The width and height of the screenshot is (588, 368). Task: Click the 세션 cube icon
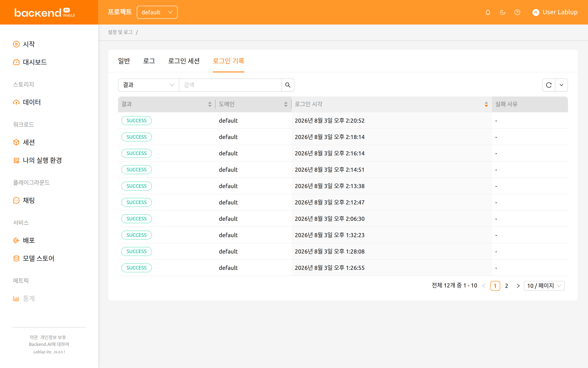click(16, 142)
